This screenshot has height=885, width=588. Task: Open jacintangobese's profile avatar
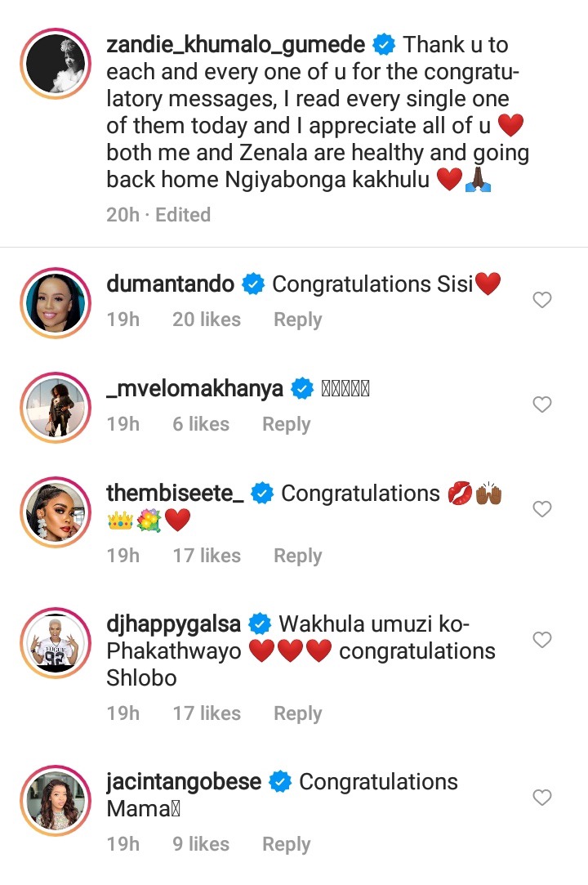point(56,800)
